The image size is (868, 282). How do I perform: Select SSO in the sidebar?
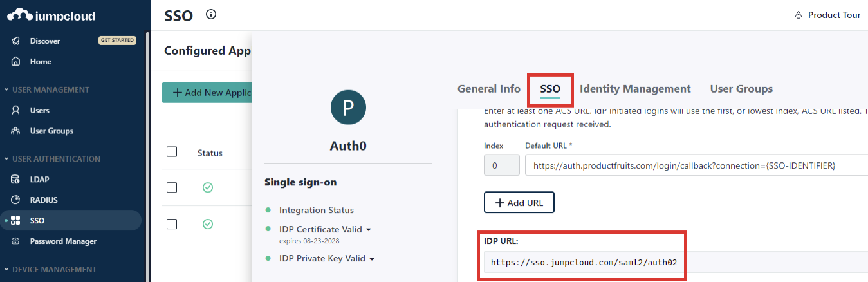pyautogui.click(x=71, y=220)
